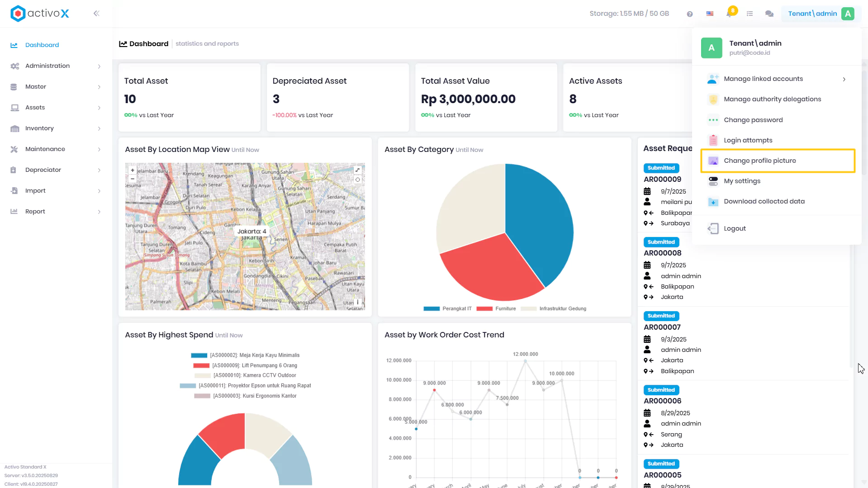Open the task list icon in header
The width and height of the screenshot is (868, 488).
click(750, 14)
